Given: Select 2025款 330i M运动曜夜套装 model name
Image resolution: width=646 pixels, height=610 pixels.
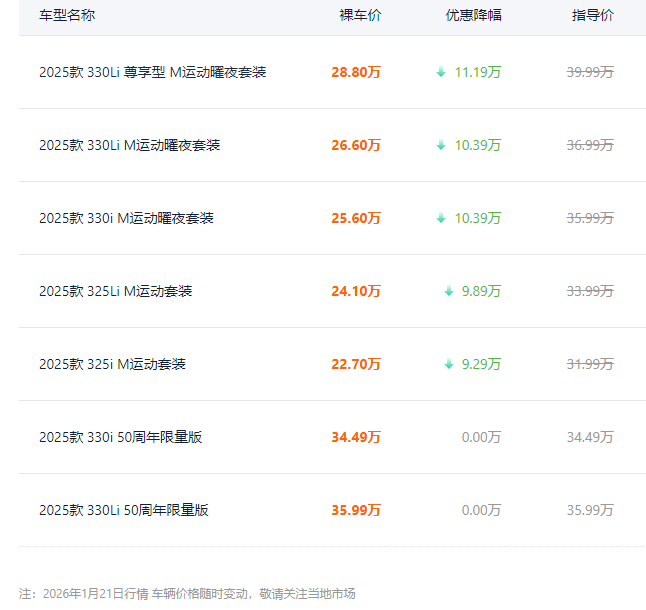Looking at the screenshot, I should [126, 218].
